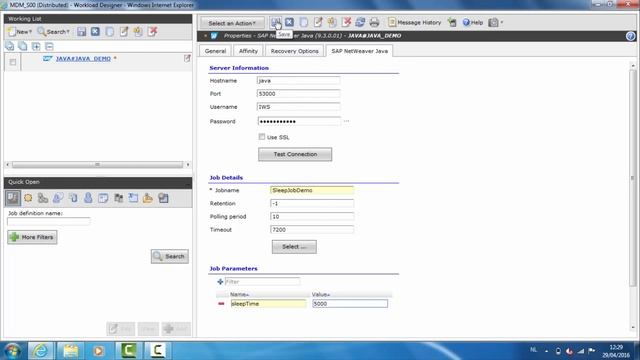Viewport: 640px width, 360px height.
Task: Click into the Username field
Action: (x=298, y=107)
